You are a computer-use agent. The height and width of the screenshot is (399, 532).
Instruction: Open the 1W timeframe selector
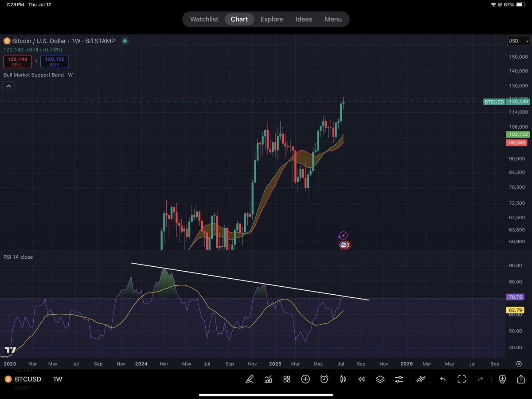pyautogui.click(x=58, y=379)
